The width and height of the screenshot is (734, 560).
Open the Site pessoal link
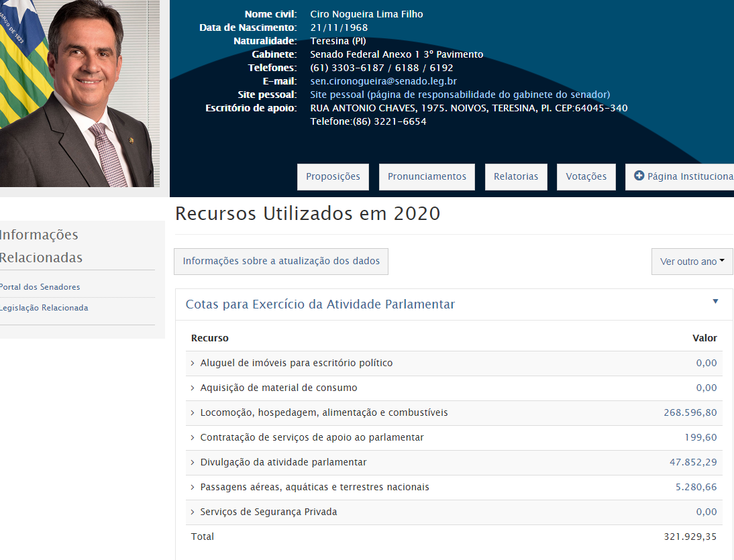point(460,95)
